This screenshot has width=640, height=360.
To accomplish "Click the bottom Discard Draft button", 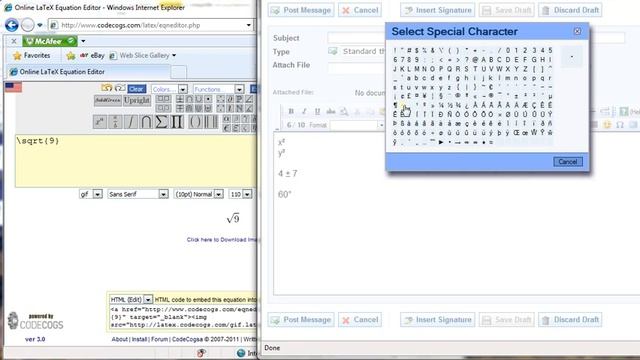I will (x=570, y=320).
